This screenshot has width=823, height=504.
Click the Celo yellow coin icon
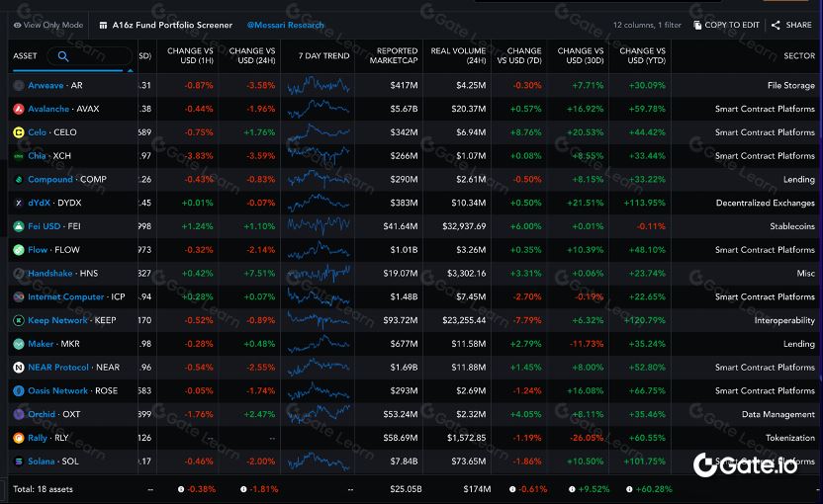tap(19, 132)
